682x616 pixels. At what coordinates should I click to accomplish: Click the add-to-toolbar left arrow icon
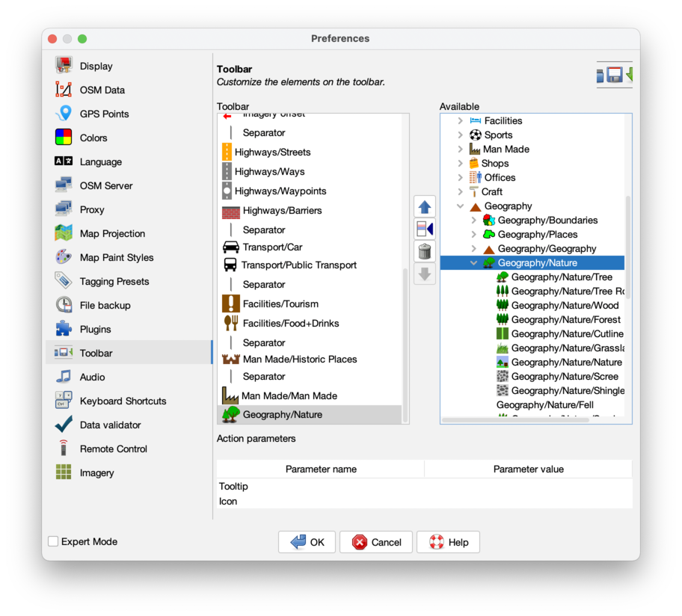click(425, 229)
